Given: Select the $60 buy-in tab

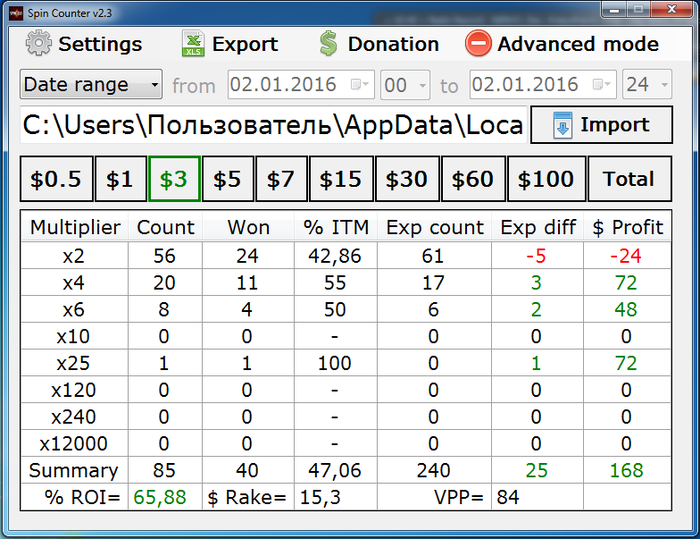Looking at the screenshot, I should click(x=473, y=179).
